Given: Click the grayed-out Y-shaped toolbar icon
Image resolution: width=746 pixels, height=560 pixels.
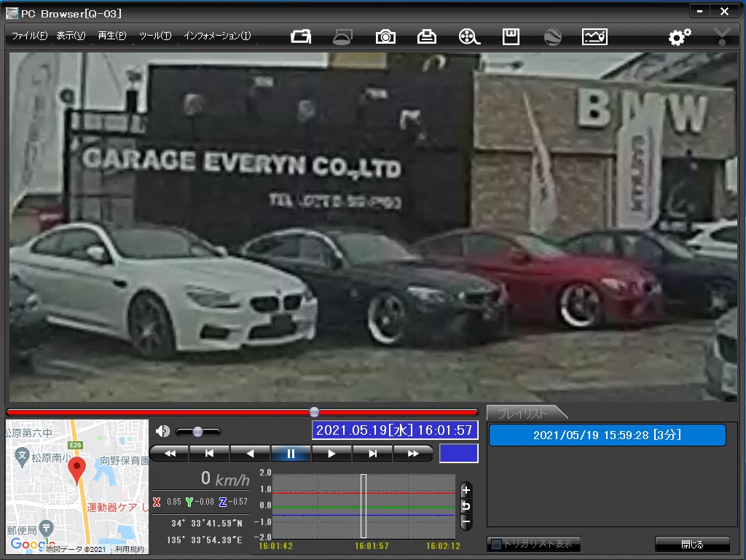Looking at the screenshot, I should pyautogui.click(x=722, y=36).
